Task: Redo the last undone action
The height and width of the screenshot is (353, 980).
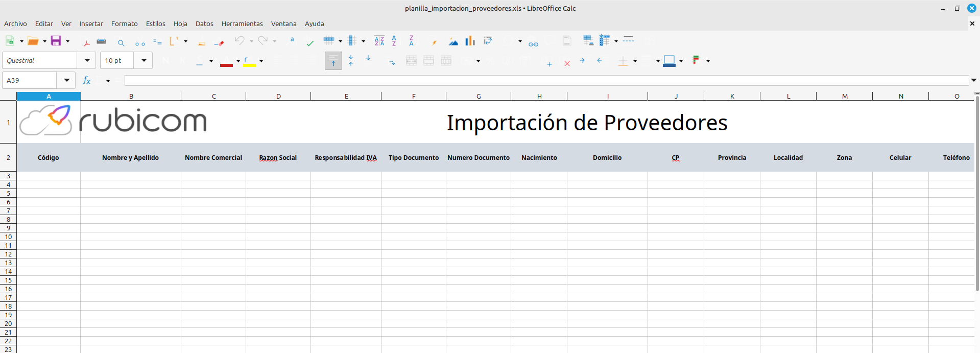Action: [262, 41]
